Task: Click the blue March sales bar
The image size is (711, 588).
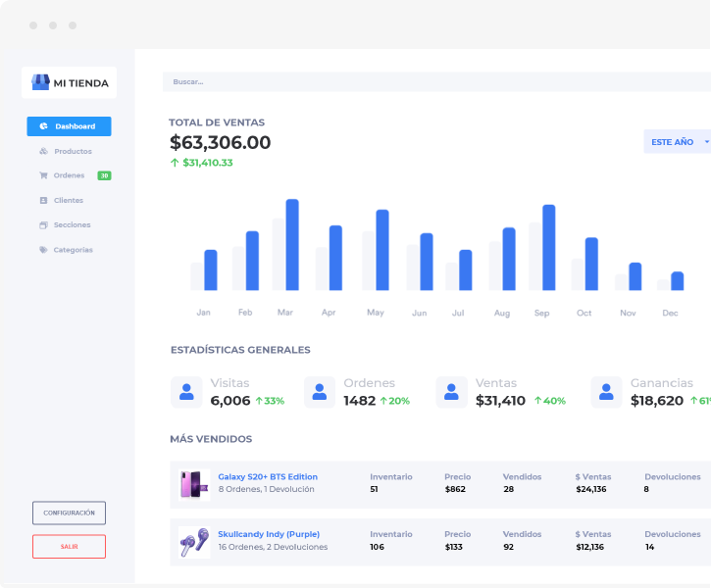Action: click(x=292, y=244)
